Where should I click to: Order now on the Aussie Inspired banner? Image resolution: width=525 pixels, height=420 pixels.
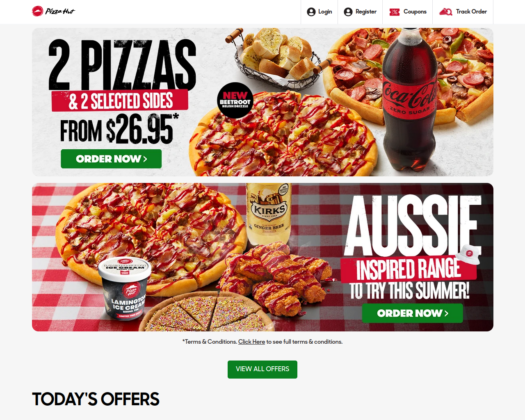pyautogui.click(x=412, y=313)
